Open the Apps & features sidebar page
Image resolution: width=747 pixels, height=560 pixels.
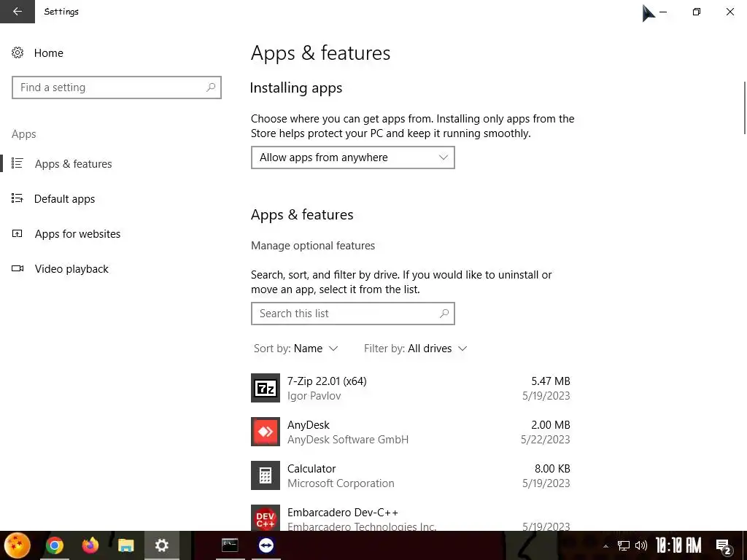pos(74,164)
